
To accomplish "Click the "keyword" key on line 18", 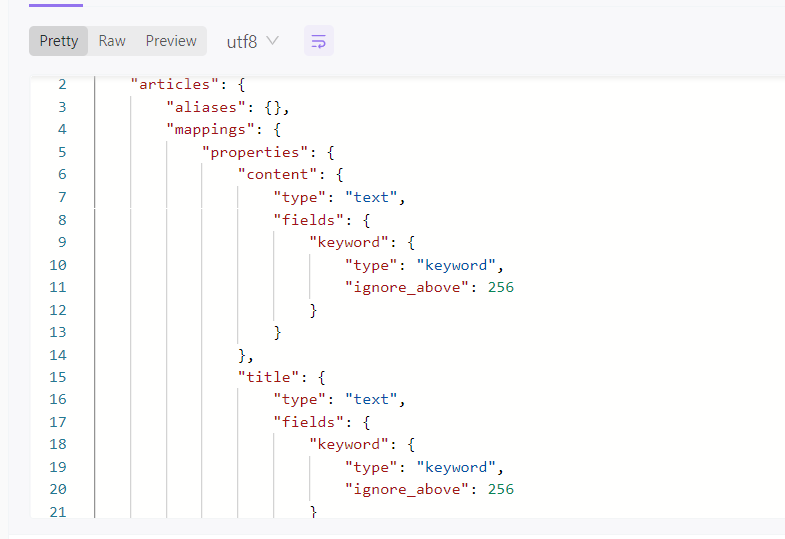I will tap(348, 444).
